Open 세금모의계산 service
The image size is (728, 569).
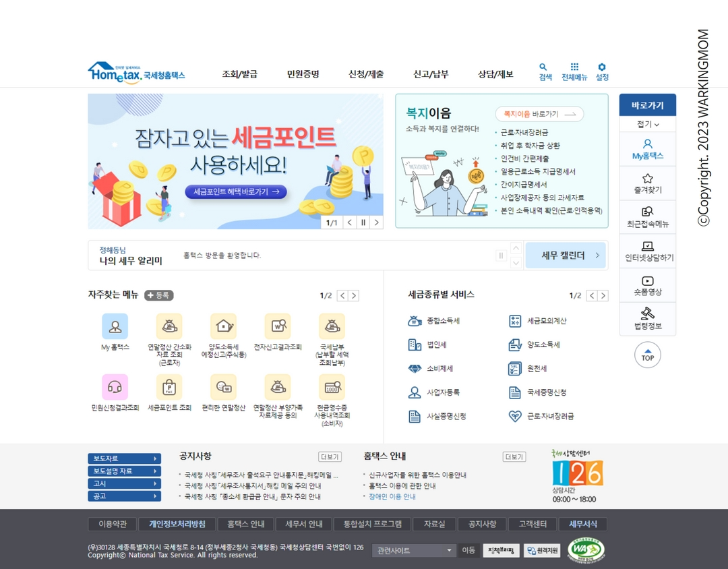538,321
